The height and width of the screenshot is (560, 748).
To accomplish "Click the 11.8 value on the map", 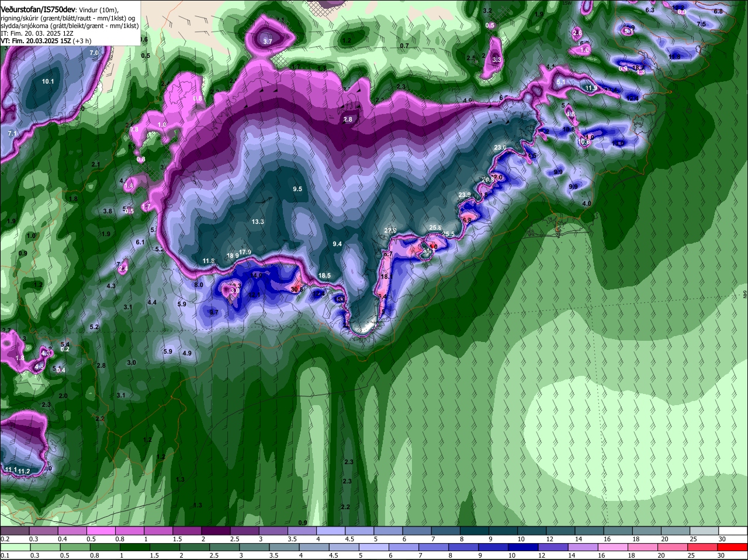I will click(x=209, y=261).
